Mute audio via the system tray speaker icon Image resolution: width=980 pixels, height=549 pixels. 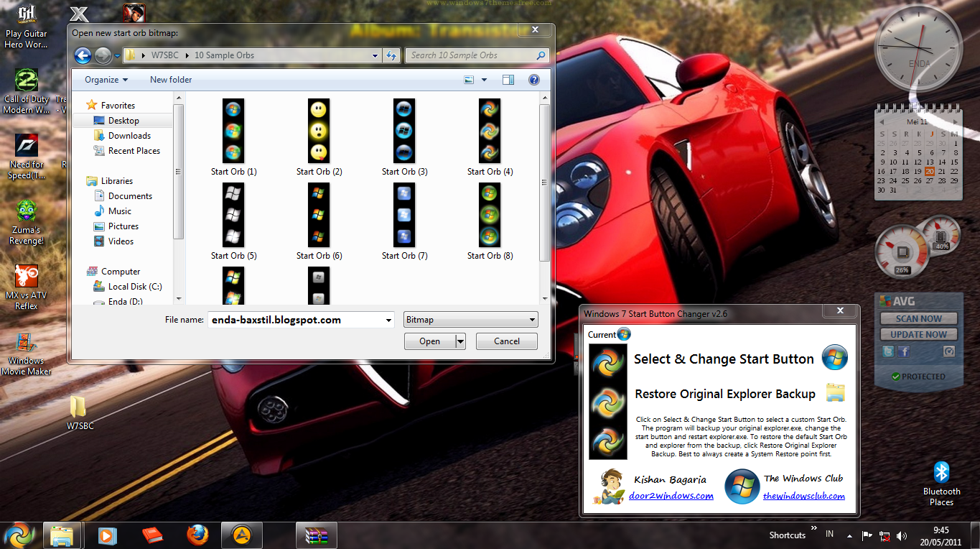coord(902,535)
